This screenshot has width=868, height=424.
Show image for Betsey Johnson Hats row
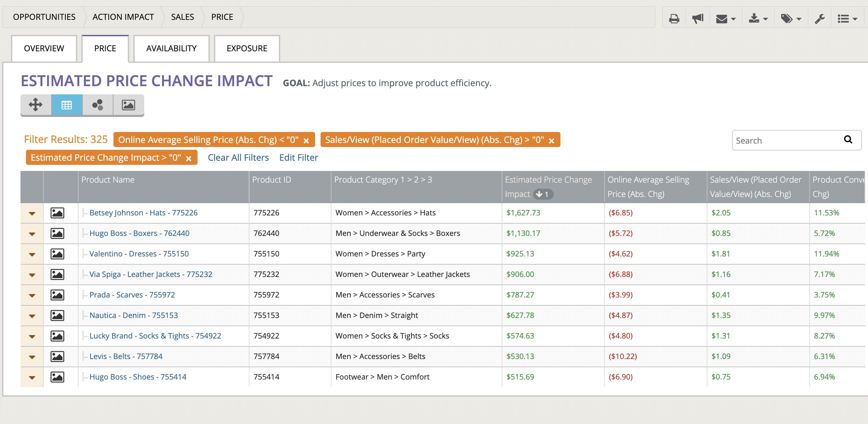(57, 213)
